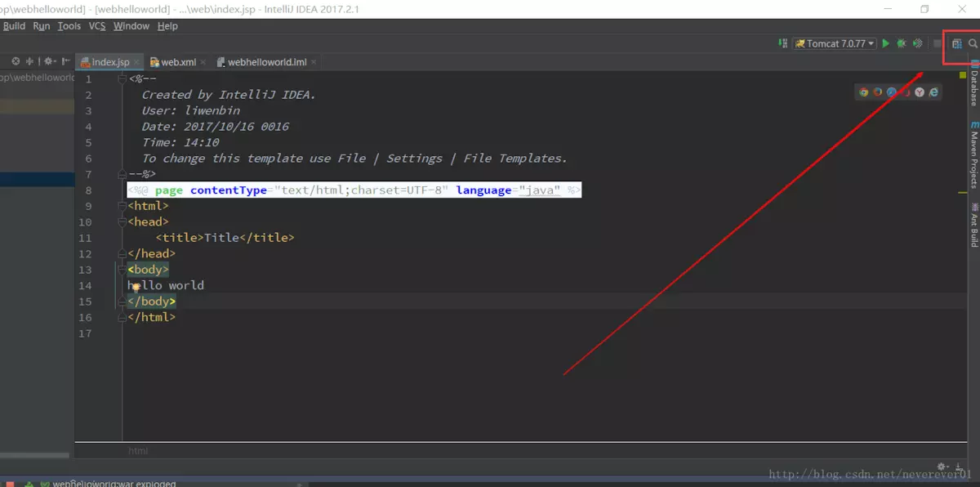Click the Search Everywhere magnifier icon
980x487 pixels.
tap(973, 43)
